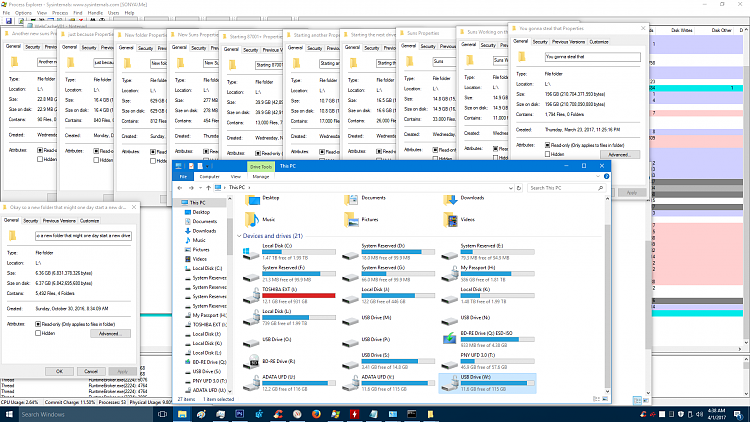Click folder name field in 'You gonna steal that' Properties
750x422 pixels.
click(x=592, y=57)
